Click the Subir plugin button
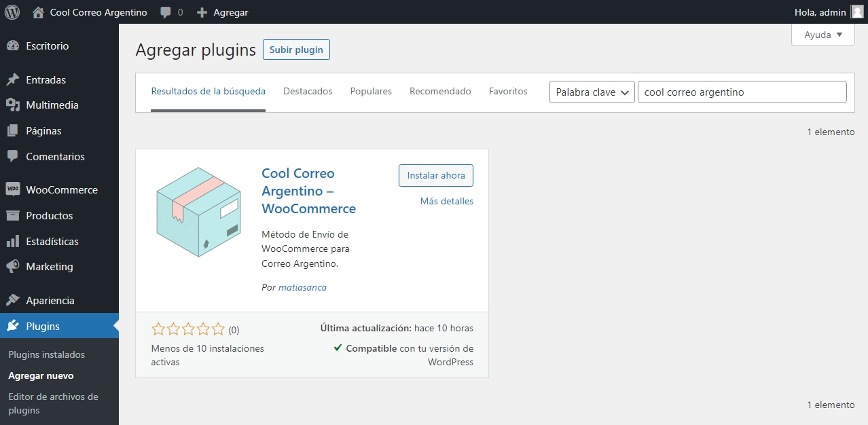Viewport: 868px width, 425px height. tap(296, 50)
